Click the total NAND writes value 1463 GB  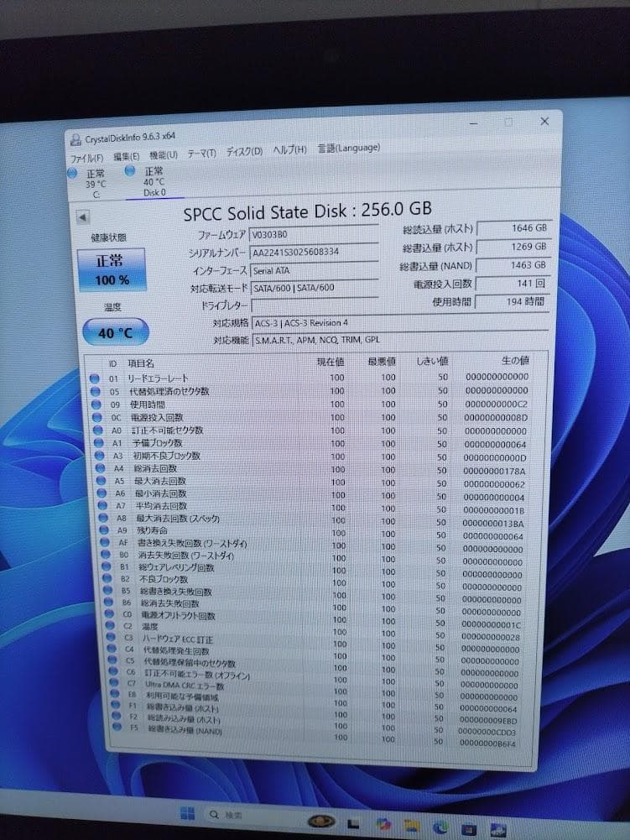(x=513, y=265)
